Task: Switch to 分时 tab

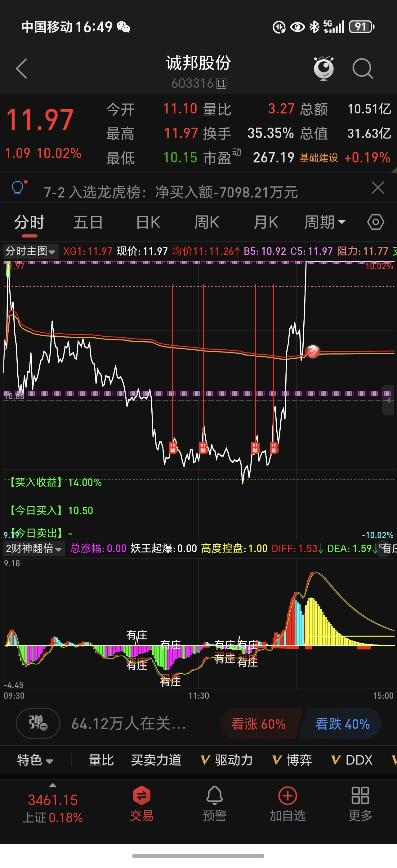Action: [29, 222]
